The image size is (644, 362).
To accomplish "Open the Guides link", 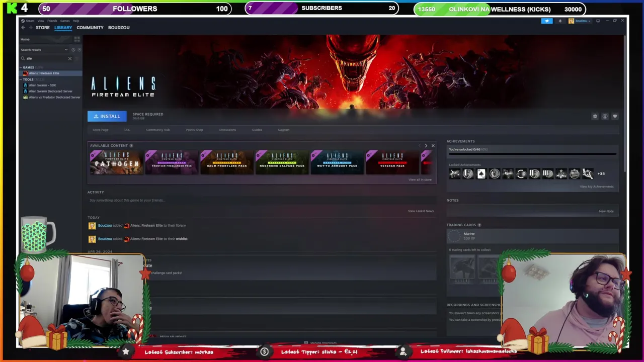I will click(257, 130).
